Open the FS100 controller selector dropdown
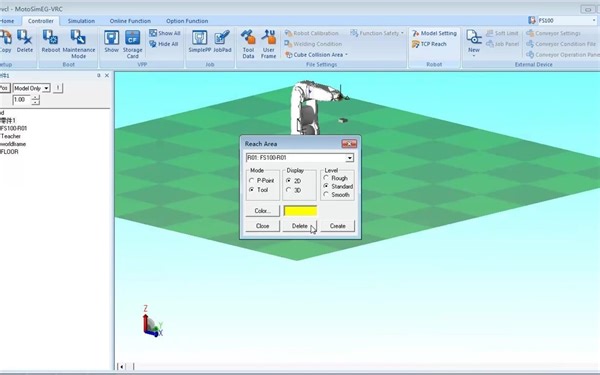600x375 pixels. pos(593,20)
